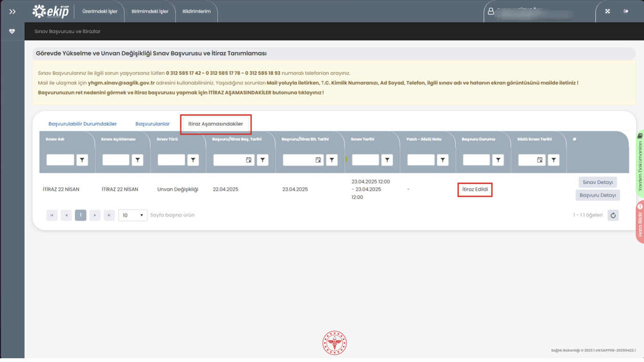
Task: Click the 23.04.2025 end date cell
Action: pyautogui.click(x=295, y=189)
